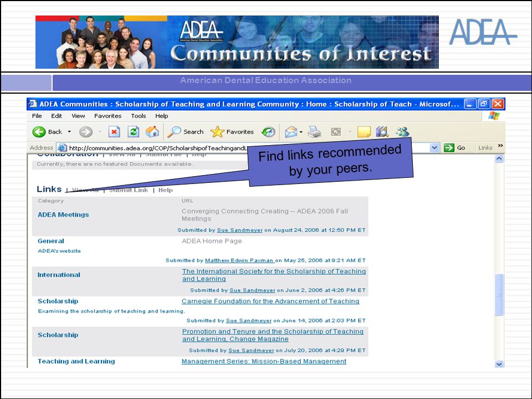
Task: Open the Messenger people icon
Action: 403,132
